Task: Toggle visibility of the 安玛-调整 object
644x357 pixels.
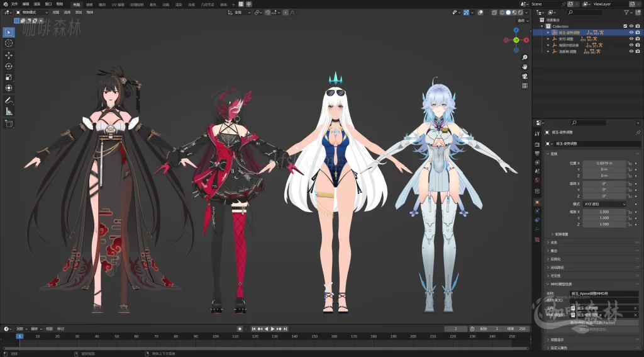Action: (631, 38)
